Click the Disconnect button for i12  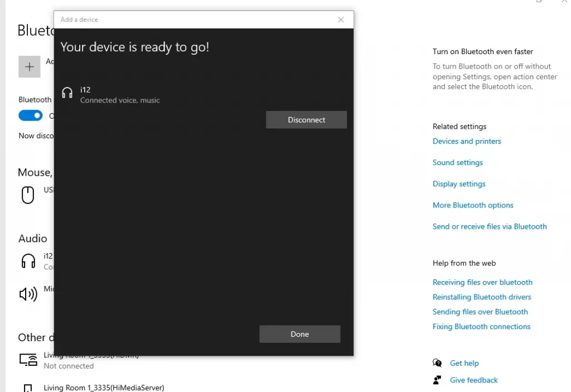pyautogui.click(x=306, y=120)
